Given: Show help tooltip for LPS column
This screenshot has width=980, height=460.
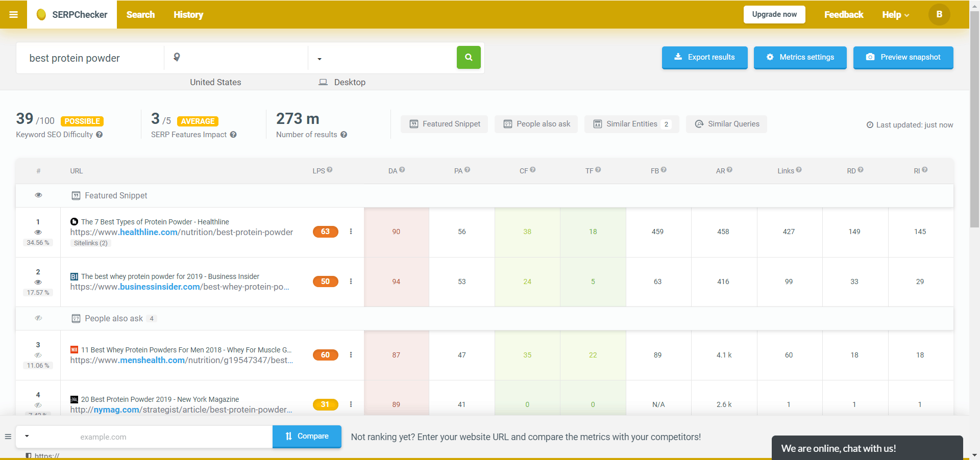Looking at the screenshot, I should 330,170.
